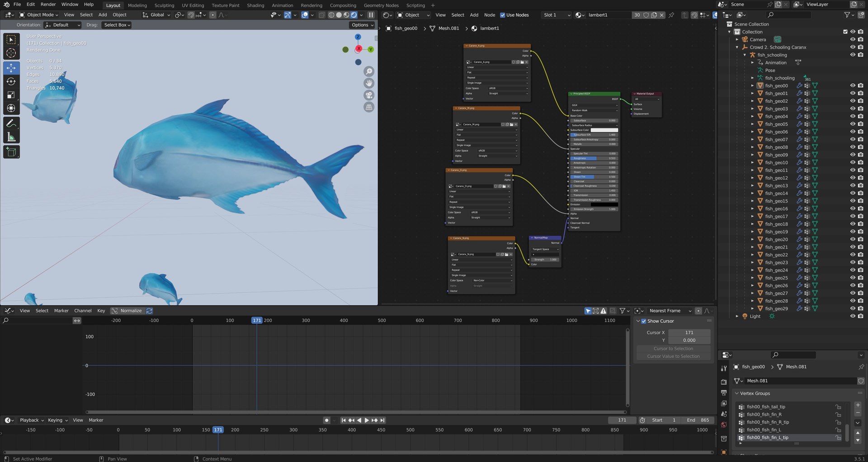The image size is (868, 462).
Task: Click the viewport pan hand icon
Action: click(x=369, y=83)
